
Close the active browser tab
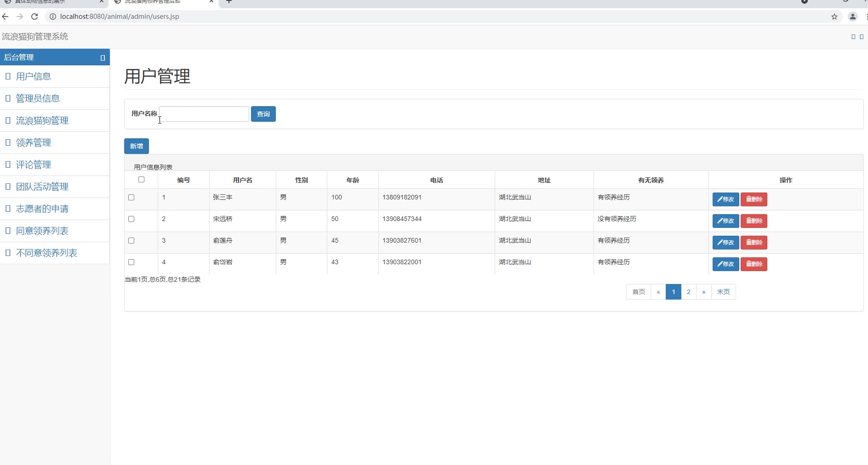click(211, 1)
